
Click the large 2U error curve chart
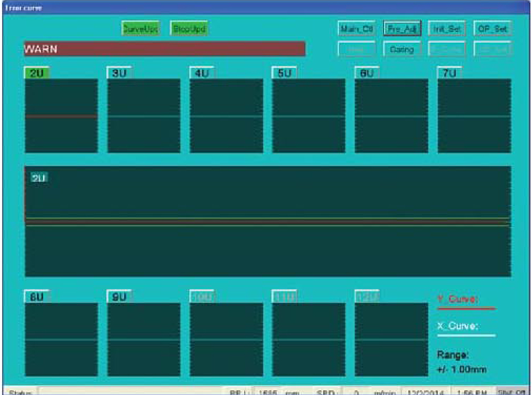[267, 221]
